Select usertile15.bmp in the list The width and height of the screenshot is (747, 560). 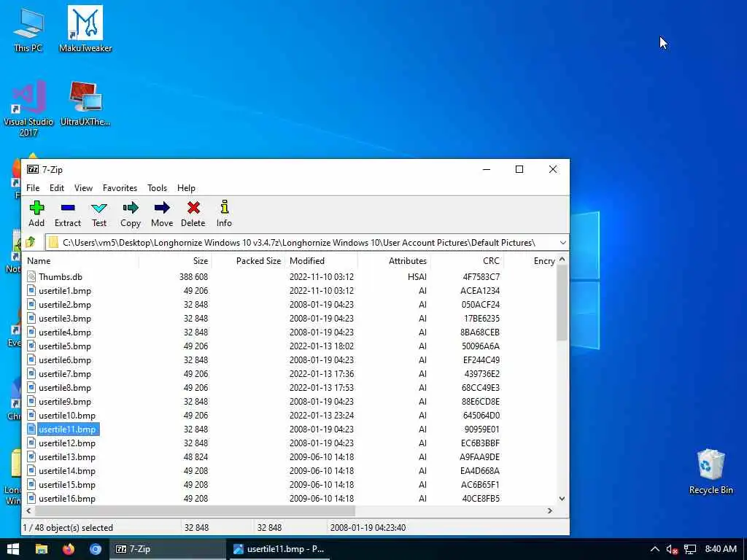click(67, 484)
